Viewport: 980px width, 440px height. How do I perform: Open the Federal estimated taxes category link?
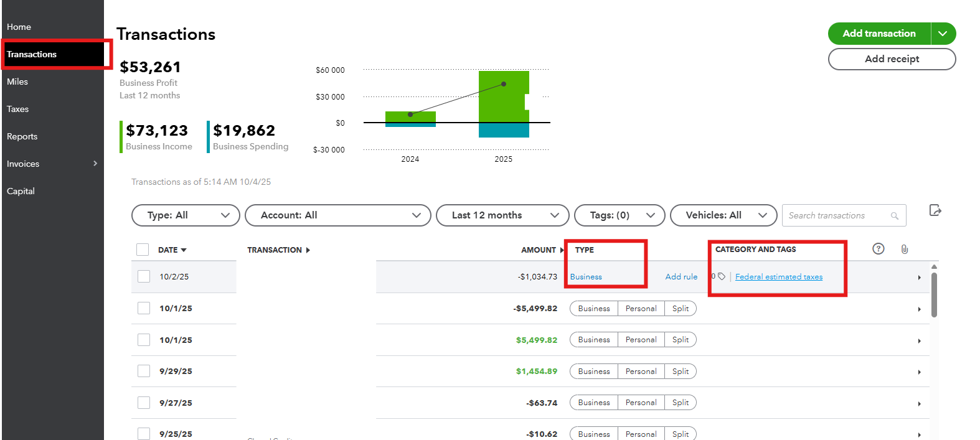coord(778,277)
